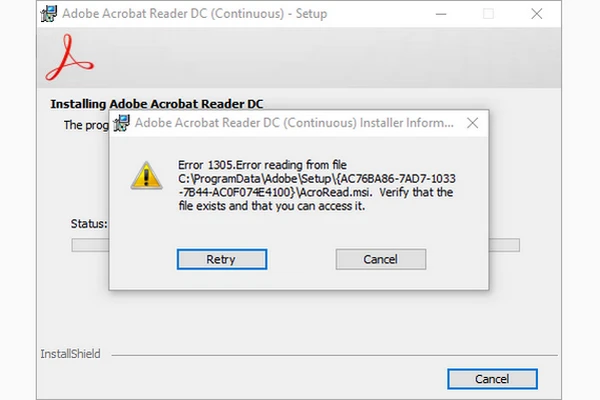Click the installation progress bar's left end
Image resolution: width=600 pixels, height=400 pixels.
[x=90, y=245]
